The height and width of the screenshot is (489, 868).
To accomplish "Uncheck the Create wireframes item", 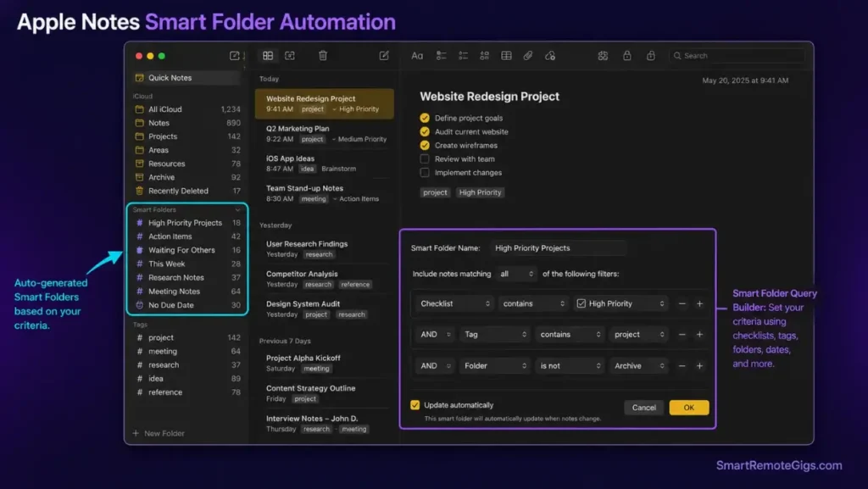I will (x=425, y=146).
